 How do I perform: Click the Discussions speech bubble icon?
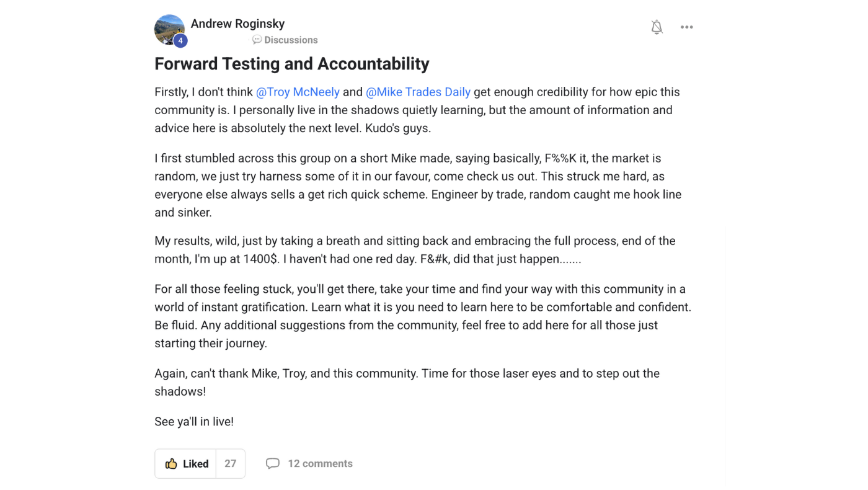(x=257, y=40)
